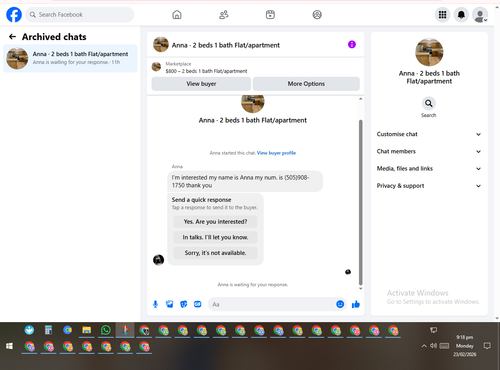The height and width of the screenshot is (370, 500).
Task: Open File Explorer from the taskbar
Action: tap(87, 330)
